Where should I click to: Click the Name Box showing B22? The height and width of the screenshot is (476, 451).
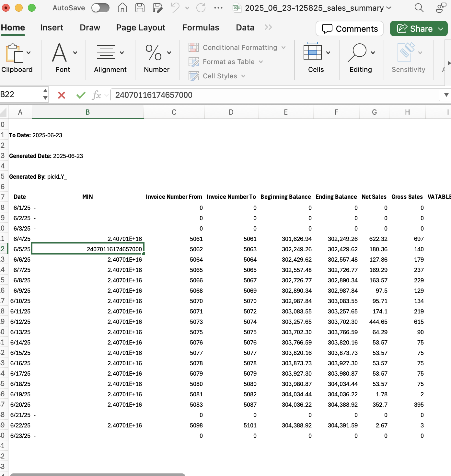coord(20,95)
